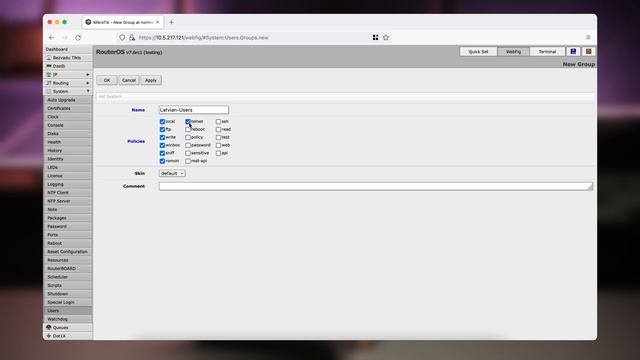The width and height of the screenshot is (640, 360).
Task: Open the Skin default dropdown
Action: pyautogui.click(x=172, y=173)
